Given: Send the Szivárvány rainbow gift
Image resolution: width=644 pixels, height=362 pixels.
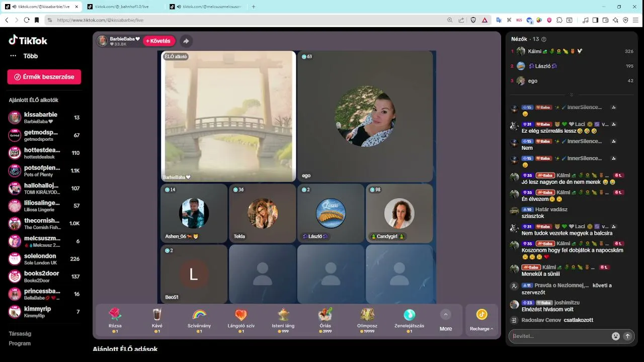Looking at the screenshot, I should point(199,320).
